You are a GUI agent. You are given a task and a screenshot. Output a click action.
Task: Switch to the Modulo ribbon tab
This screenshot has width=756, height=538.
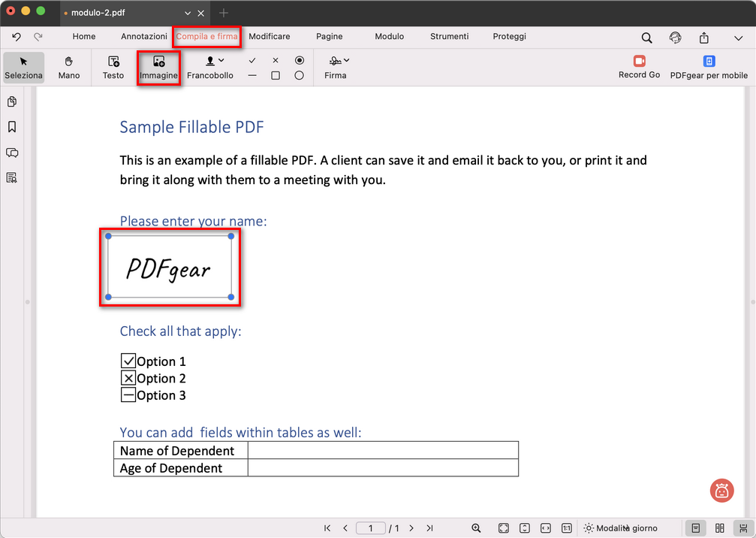pos(389,36)
